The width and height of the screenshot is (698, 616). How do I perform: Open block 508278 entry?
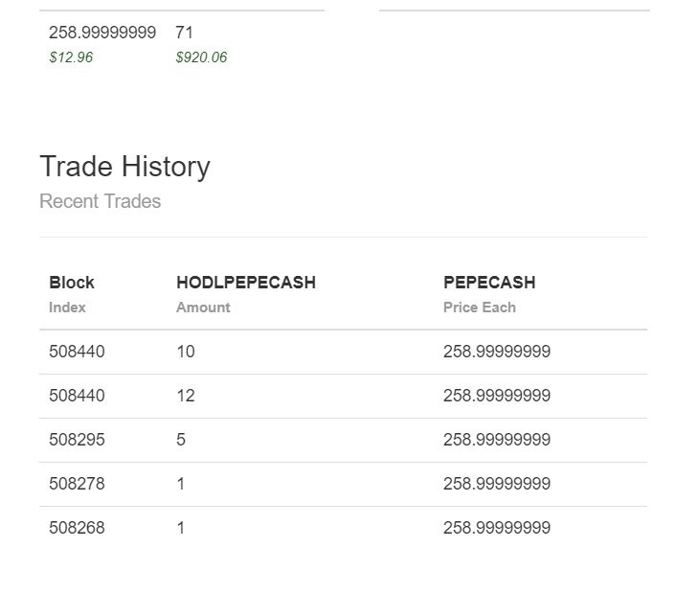tap(77, 484)
